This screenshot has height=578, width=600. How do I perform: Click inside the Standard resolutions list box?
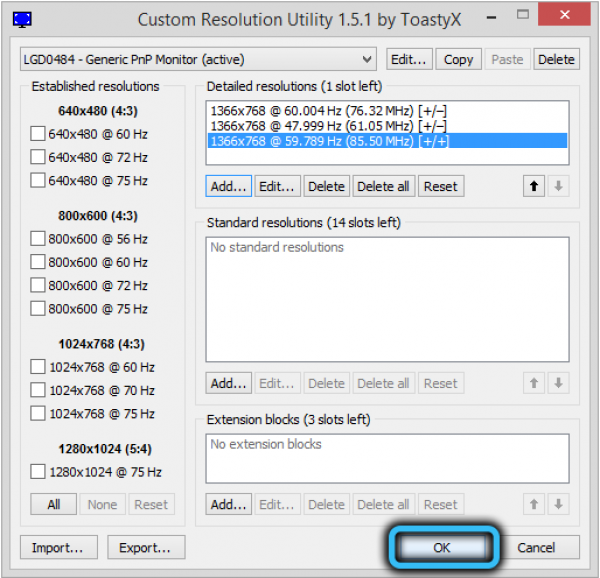pos(387,299)
